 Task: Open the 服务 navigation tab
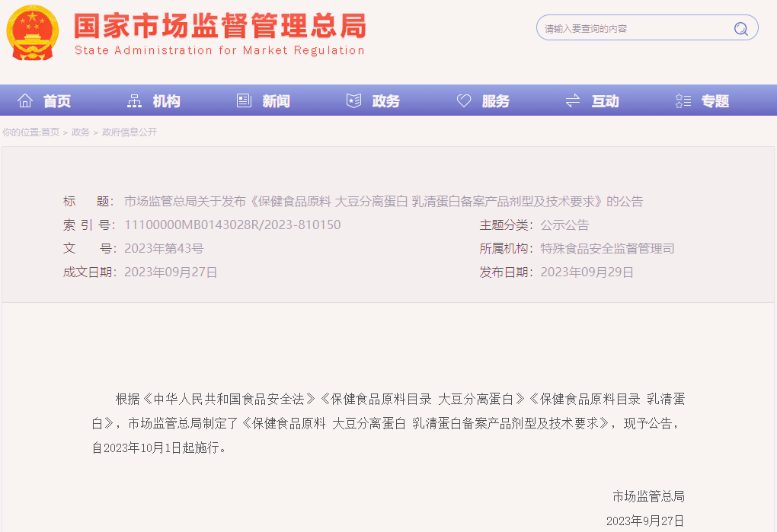pyautogui.click(x=496, y=101)
